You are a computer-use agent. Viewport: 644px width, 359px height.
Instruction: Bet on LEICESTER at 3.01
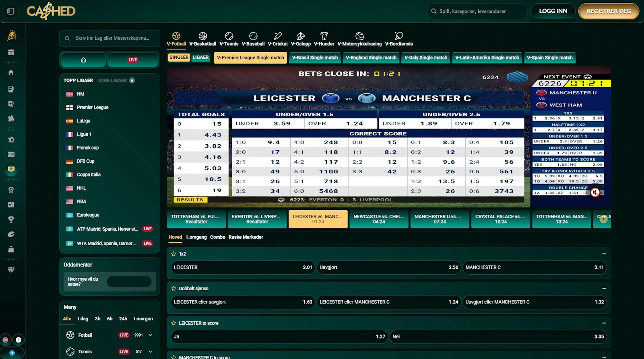pyautogui.click(x=243, y=267)
